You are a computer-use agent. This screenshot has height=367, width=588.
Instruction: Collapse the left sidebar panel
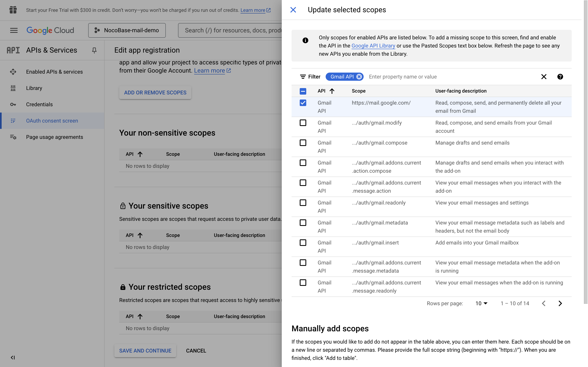(13, 358)
